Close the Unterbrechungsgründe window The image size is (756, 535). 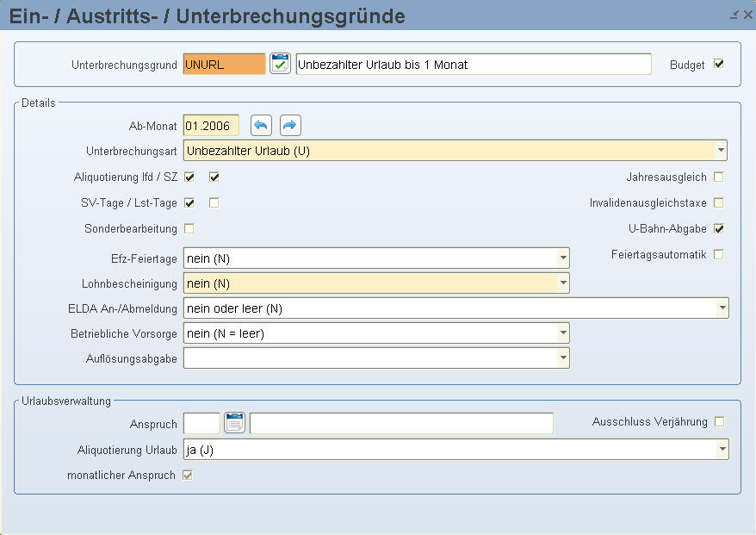747,15
